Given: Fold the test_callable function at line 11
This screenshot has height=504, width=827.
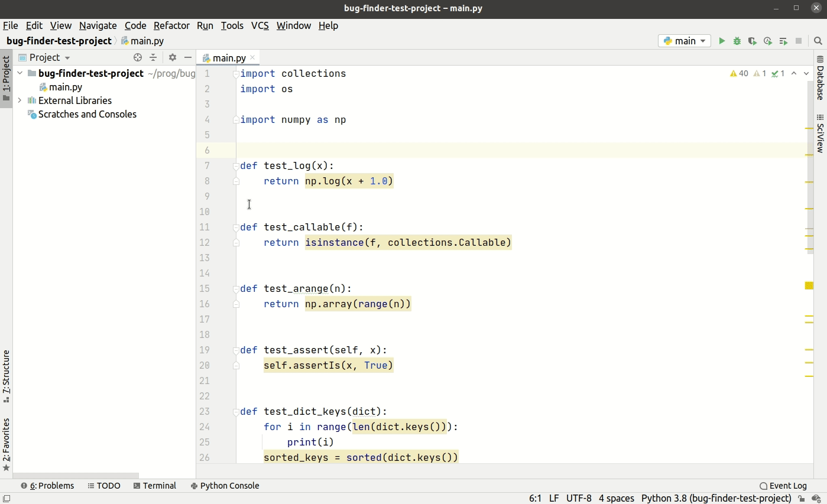Looking at the screenshot, I should (x=236, y=227).
